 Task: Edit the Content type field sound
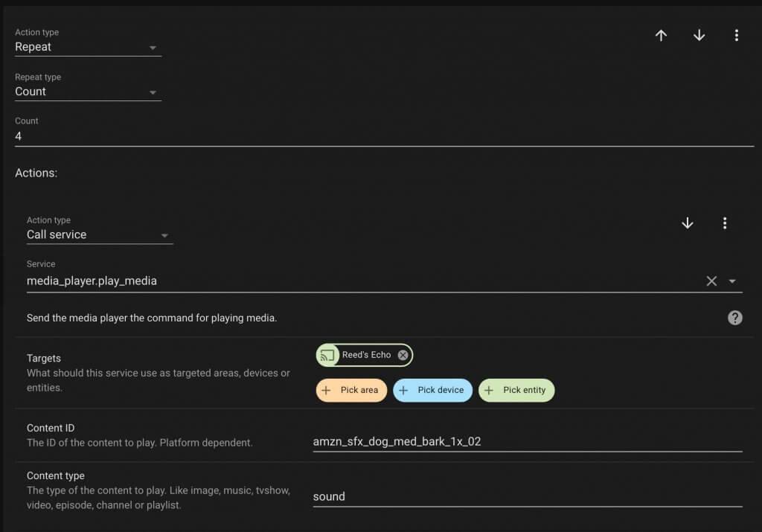[528, 496]
